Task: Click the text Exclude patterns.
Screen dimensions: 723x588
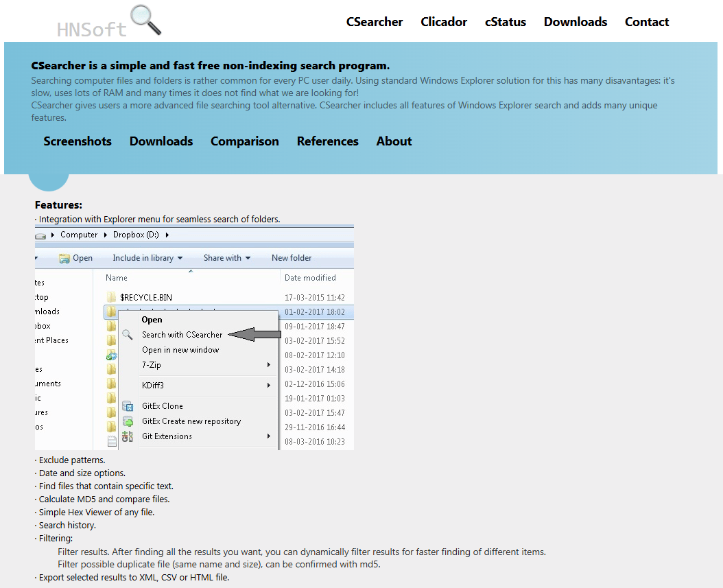Action: [72, 460]
